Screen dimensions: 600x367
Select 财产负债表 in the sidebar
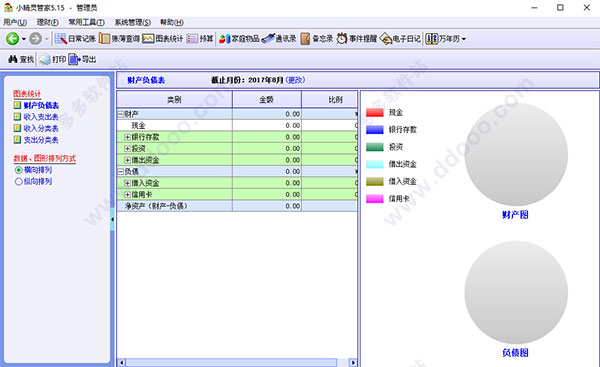[x=41, y=105]
